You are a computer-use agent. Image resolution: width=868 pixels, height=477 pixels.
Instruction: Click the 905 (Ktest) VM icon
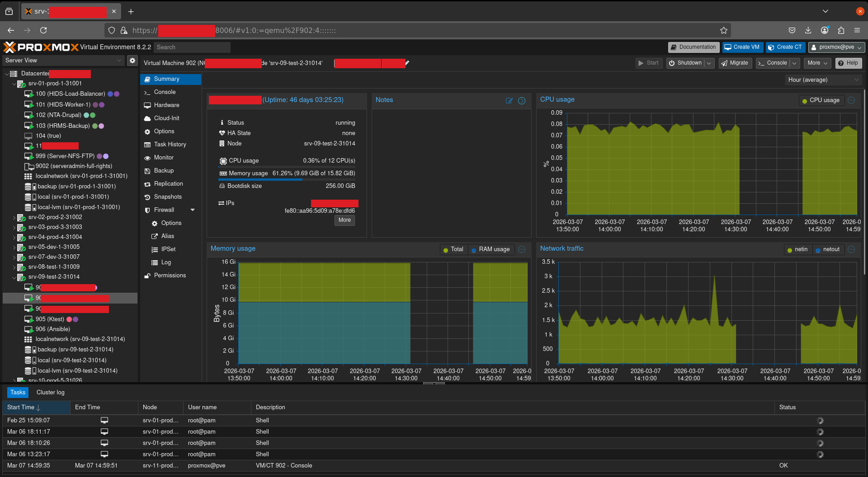(x=29, y=319)
